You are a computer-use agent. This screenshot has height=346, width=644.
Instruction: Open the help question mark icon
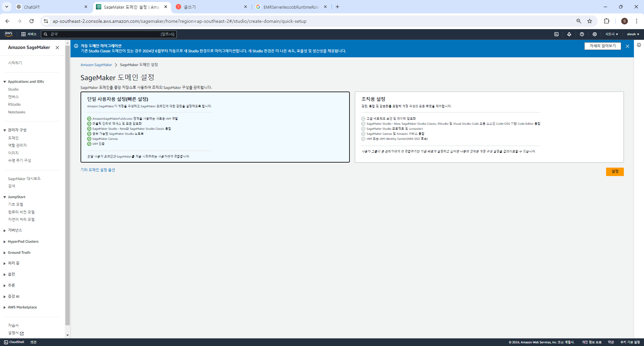point(582,34)
